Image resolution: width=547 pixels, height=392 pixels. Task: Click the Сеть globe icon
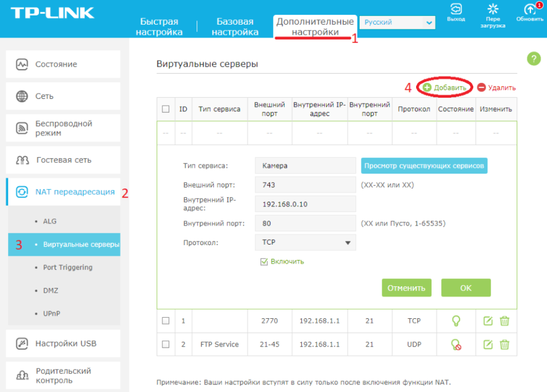pyautogui.click(x=22, y=96)
